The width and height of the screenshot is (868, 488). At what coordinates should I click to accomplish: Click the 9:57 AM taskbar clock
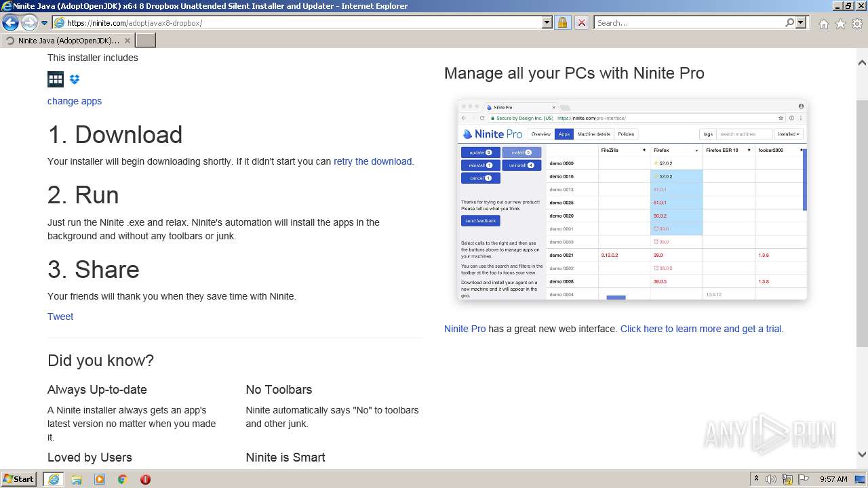[833, 479]
